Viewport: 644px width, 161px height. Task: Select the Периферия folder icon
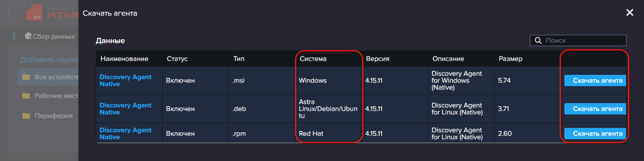(x=27, y=116)
